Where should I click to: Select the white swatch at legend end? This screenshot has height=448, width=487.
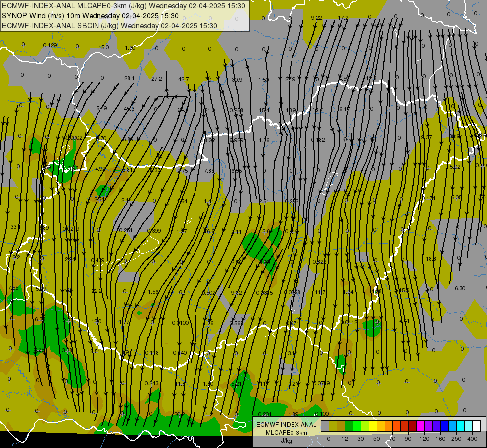(476, 426)
